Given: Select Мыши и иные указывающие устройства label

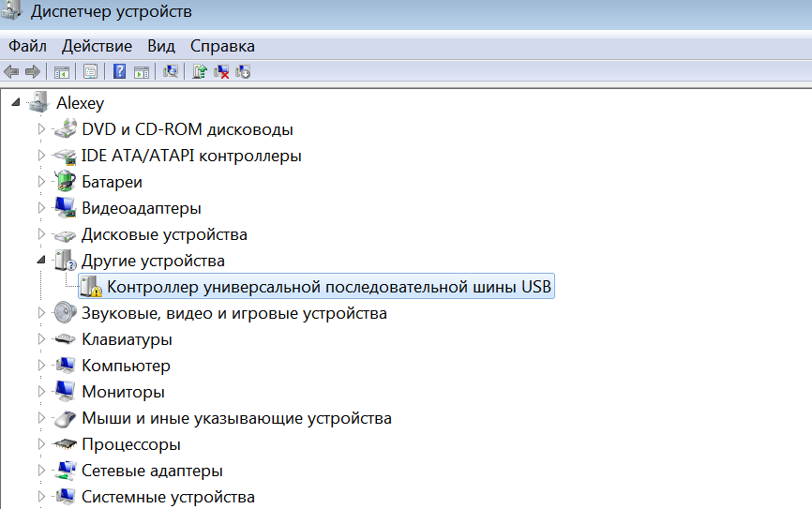Looking at the screenshot, I should (x=236, y=418).
